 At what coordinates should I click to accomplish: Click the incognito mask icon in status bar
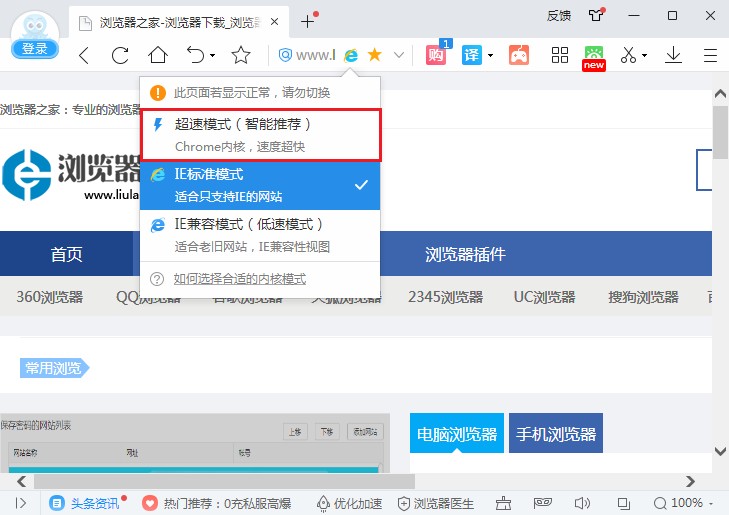tap(543, 503)
